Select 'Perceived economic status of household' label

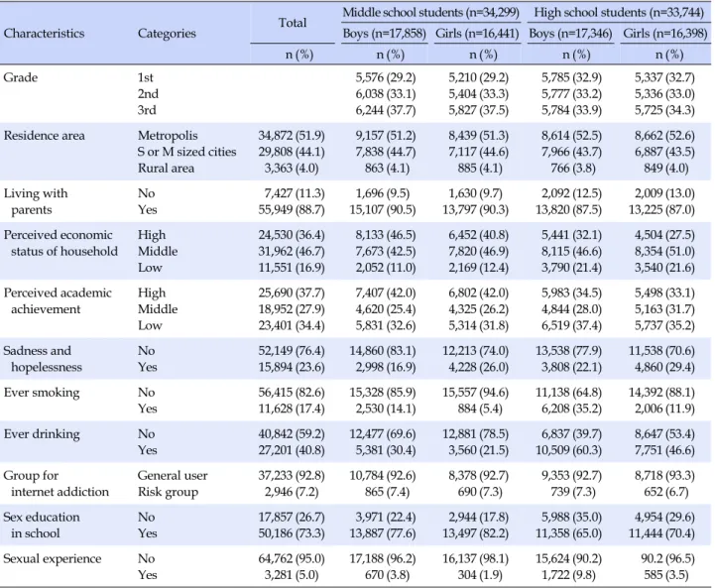point(60,243)
